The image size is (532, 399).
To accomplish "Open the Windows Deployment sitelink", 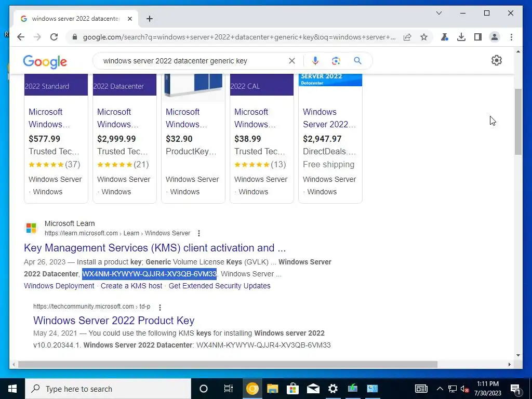I will coord(59,286).
